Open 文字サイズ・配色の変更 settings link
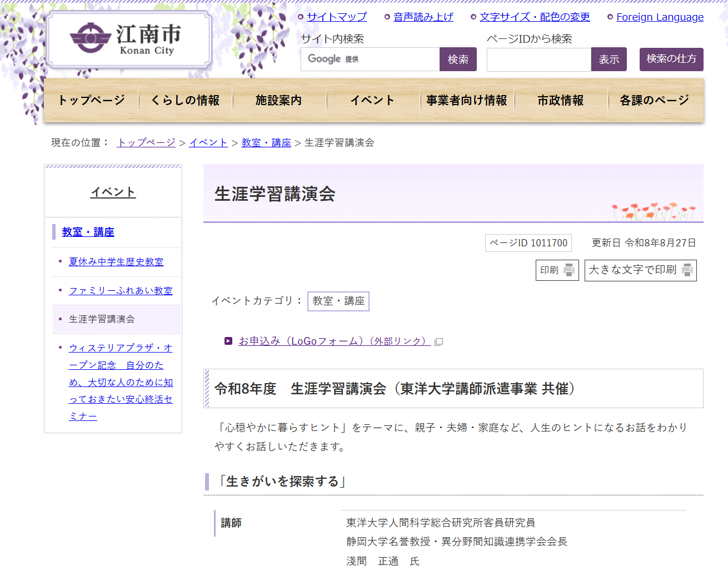The width and height of the screenshot is (728, 575). (x=535, y=17)
